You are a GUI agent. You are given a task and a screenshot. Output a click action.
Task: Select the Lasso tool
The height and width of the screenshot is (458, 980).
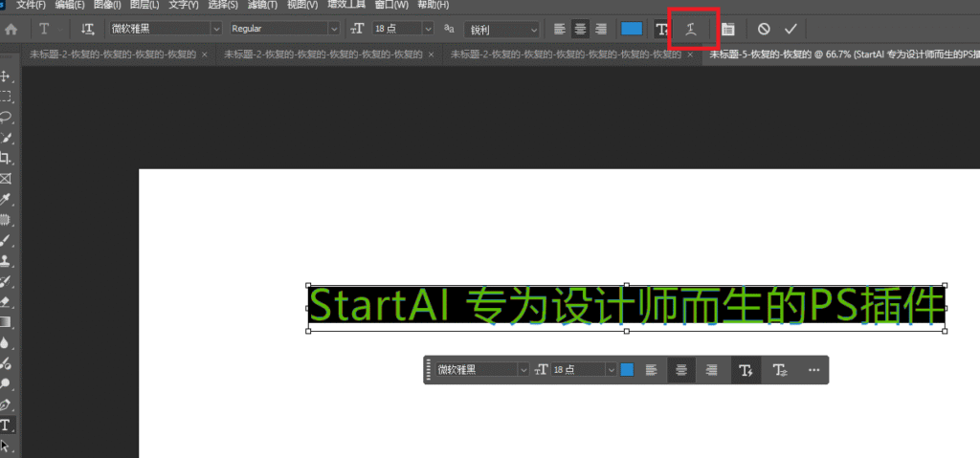7,117
